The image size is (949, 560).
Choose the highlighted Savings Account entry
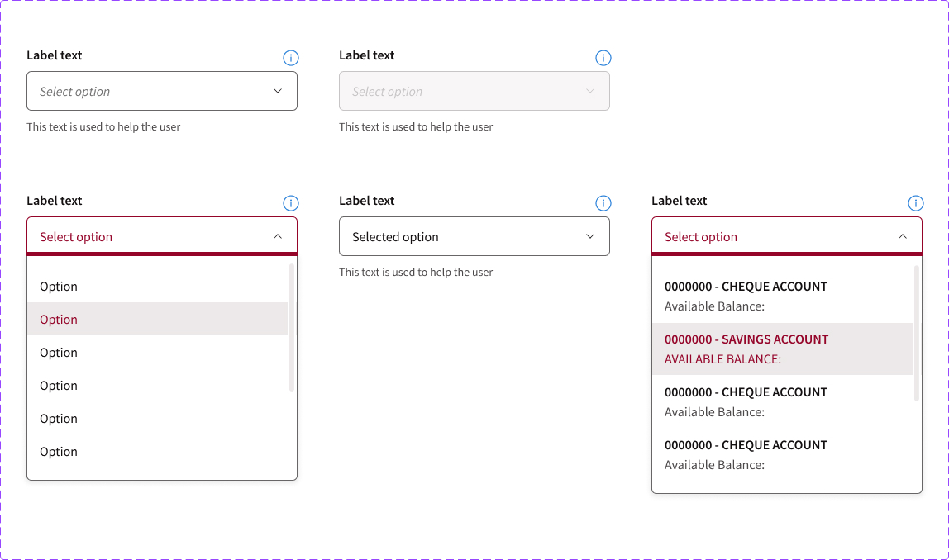(782, 349)
